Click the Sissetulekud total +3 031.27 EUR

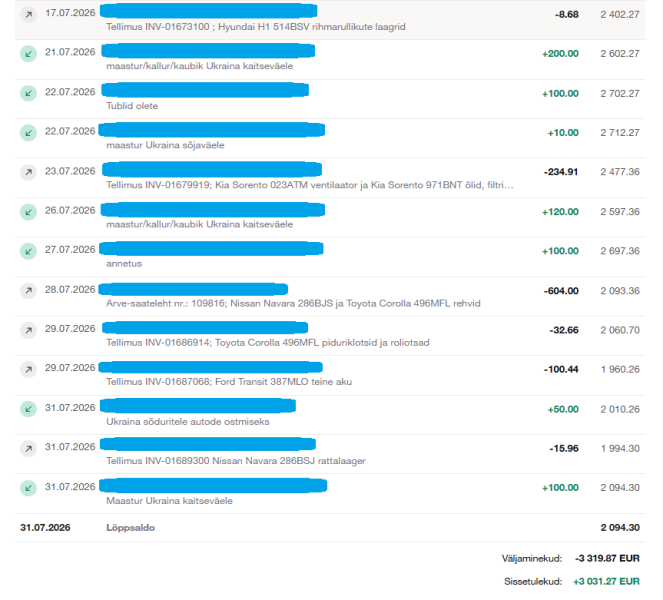click(x=606, y=582)
